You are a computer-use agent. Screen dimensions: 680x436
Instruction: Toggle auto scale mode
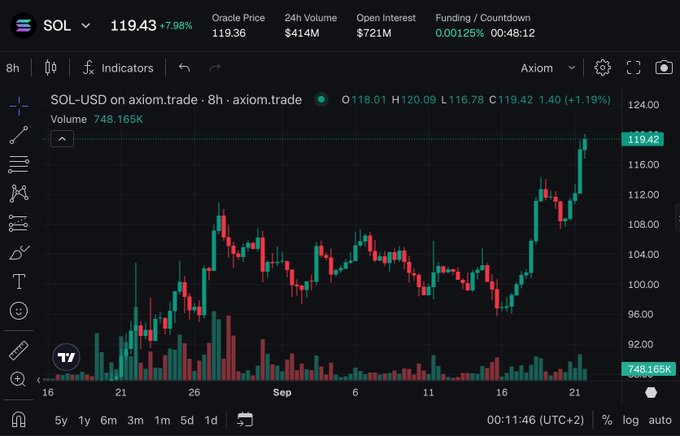[660, 420]
